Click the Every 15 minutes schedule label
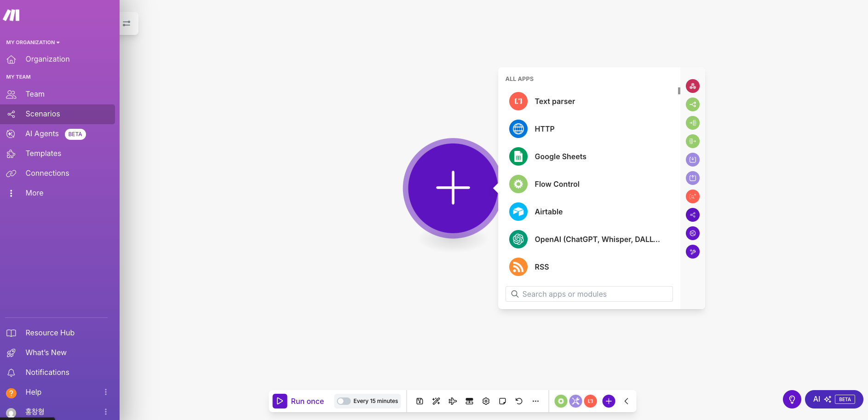 (376, 401)
